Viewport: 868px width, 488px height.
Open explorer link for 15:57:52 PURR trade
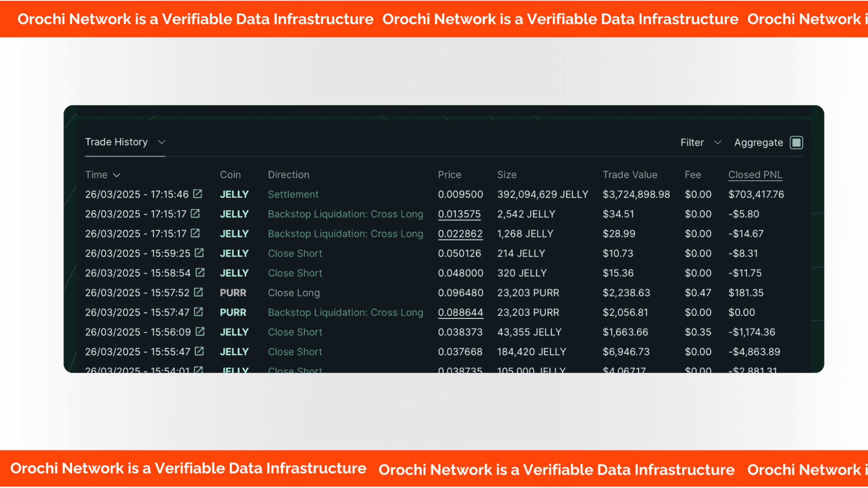[x=198, y=292]
